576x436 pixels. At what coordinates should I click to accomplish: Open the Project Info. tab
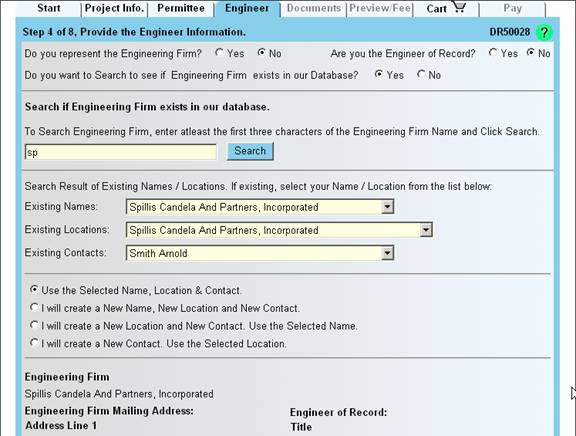[x=114, y=8]
